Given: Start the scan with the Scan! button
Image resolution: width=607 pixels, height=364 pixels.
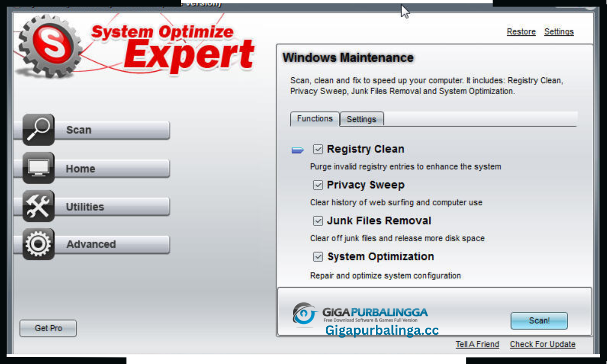Looking at the screenshot, I should pyautogui.click(x=539, y=321).
